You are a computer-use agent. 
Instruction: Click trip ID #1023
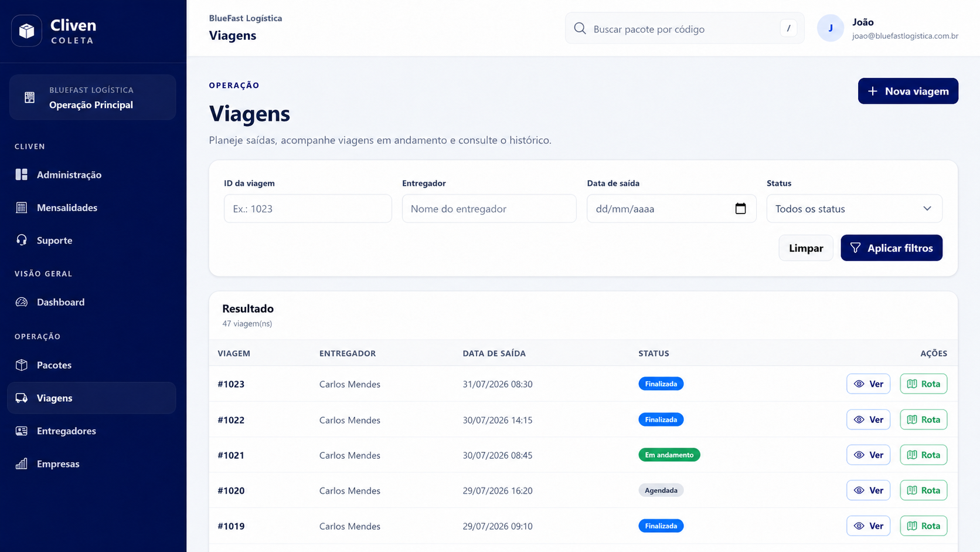[231, 384]
